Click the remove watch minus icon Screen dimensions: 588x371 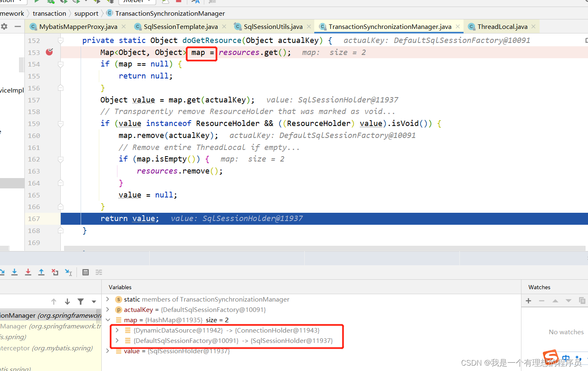pyautogui.click(x=542, y=301)
